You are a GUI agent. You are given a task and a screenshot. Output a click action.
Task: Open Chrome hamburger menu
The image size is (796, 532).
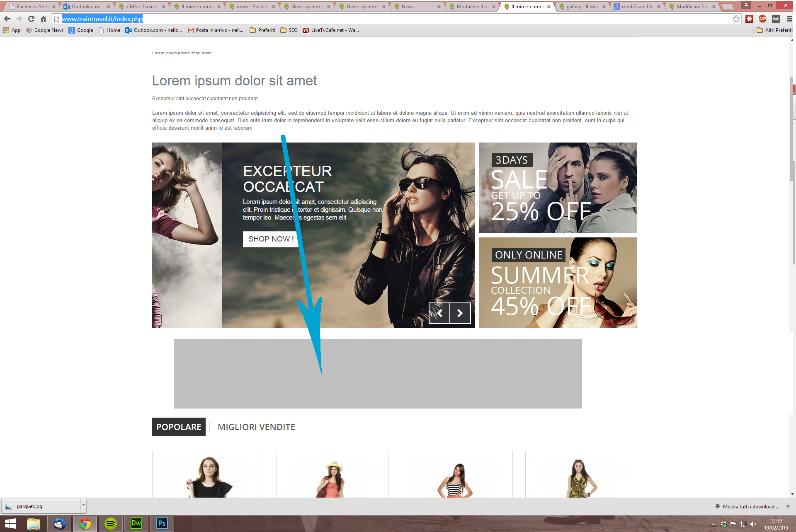[x=789, y=19]
